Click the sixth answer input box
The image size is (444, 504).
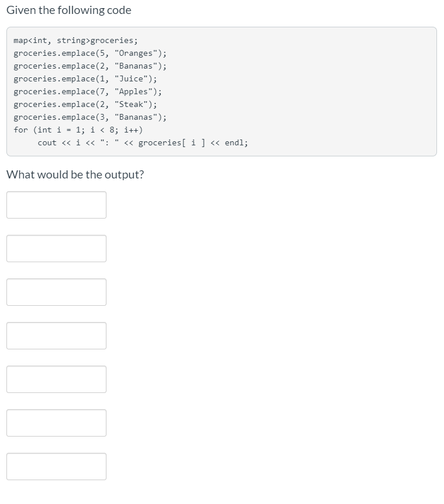pyautogui.click(x=56, y=422)
